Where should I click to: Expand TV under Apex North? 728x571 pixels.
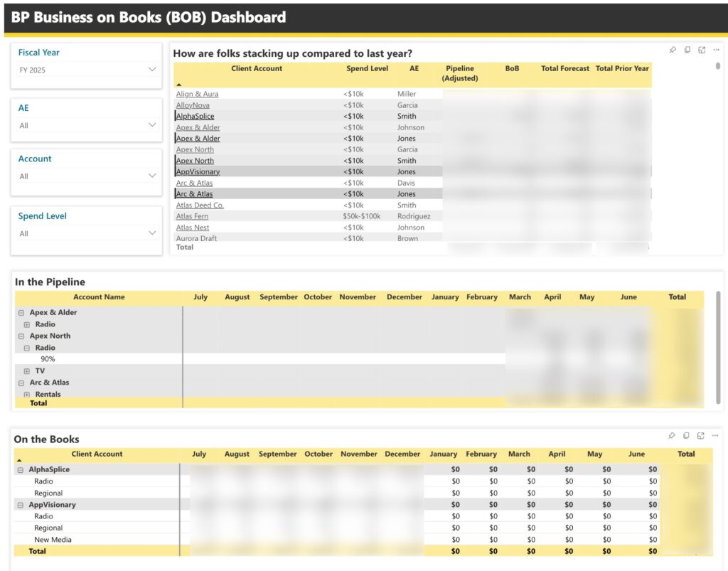[x=27, y=371]
